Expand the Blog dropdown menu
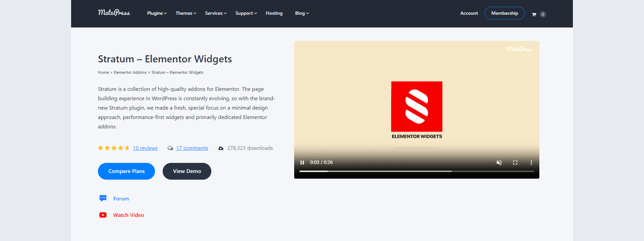The image size is (644, 241). 302,13
